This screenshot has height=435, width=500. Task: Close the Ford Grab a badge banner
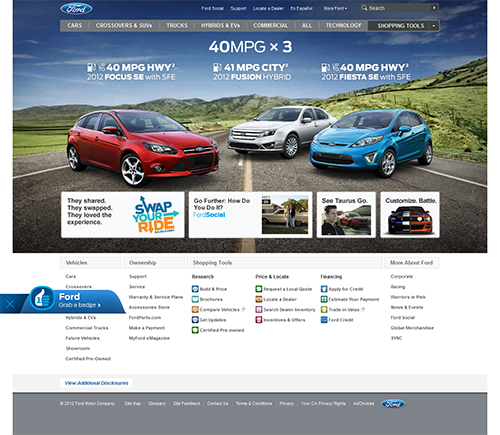(10, 304)
